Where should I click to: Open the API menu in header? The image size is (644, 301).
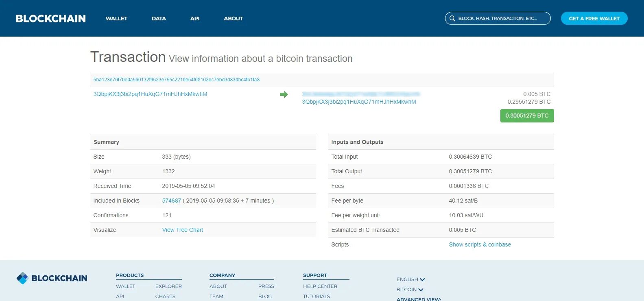point(195,18)
